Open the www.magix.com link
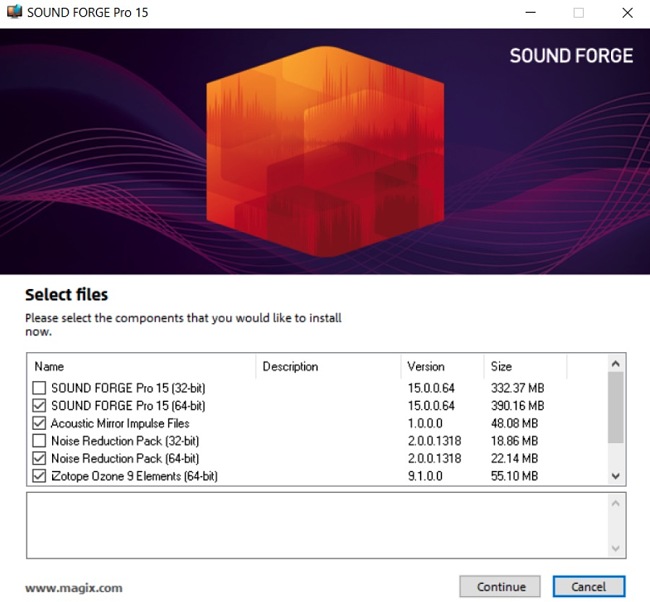This screenshot has height=602, width=650. pyautogui.click(x=74, y=588)
